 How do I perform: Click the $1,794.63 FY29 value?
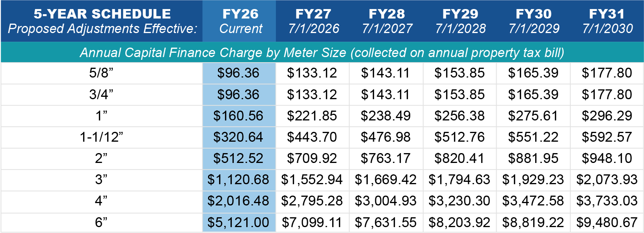[459, 180]
